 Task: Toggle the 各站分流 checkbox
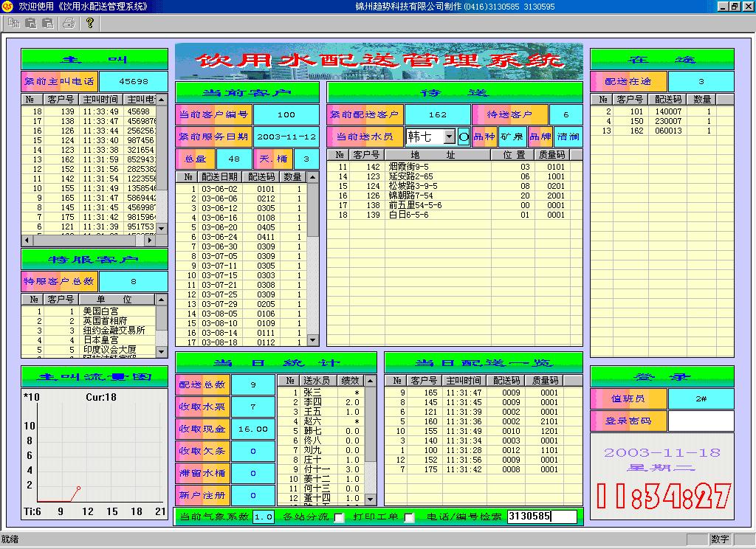click(x=339, y=518)
